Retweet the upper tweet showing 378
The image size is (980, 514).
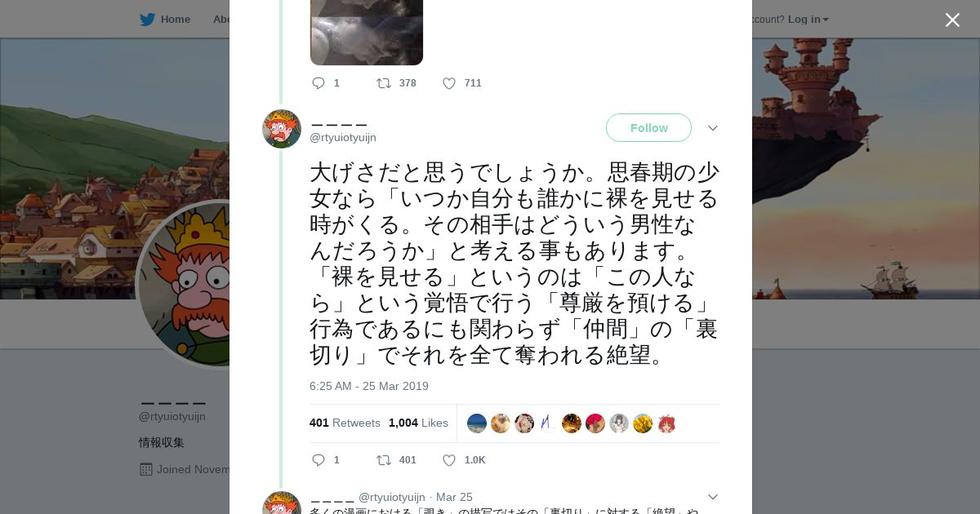pyautogui.click(x=383, y=83)
